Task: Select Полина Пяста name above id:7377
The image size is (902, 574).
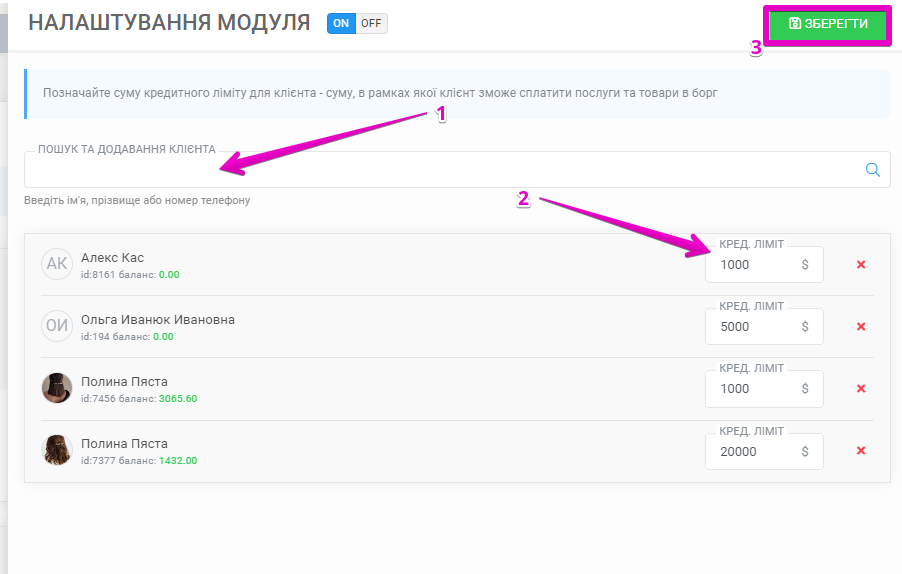Action: (x=124, y=444)
